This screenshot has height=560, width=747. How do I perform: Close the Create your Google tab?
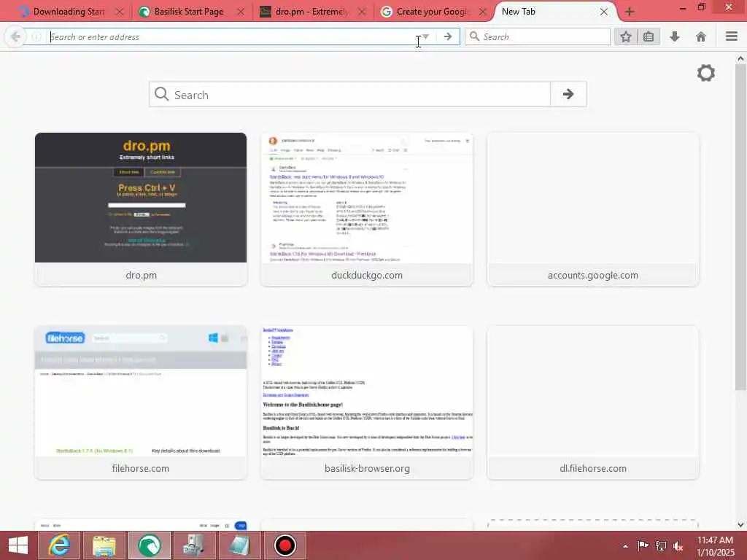(483, 12)
